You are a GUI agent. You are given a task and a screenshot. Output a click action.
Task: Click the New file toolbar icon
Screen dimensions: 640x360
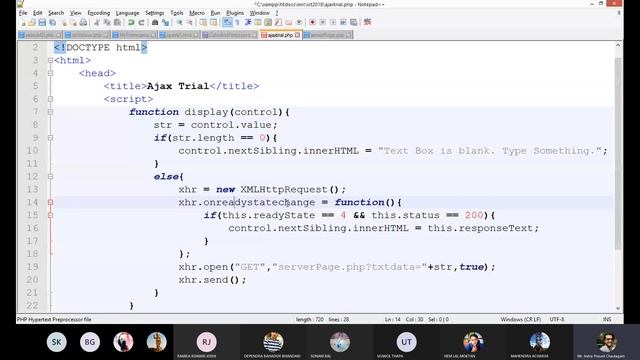pos(23,22)
